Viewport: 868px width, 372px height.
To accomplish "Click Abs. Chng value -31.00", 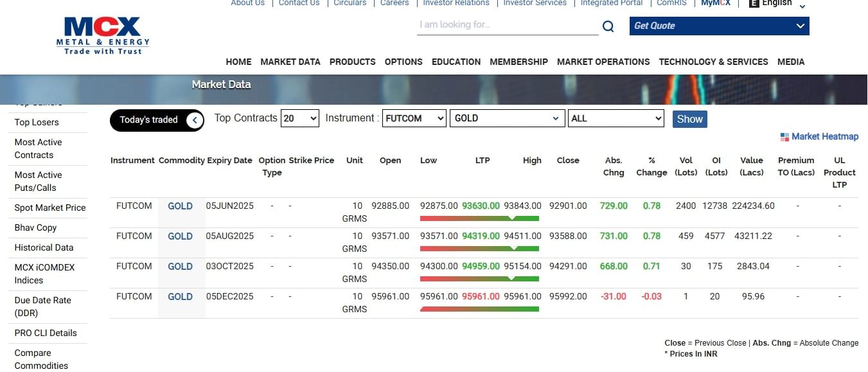I will coord(614,297).
